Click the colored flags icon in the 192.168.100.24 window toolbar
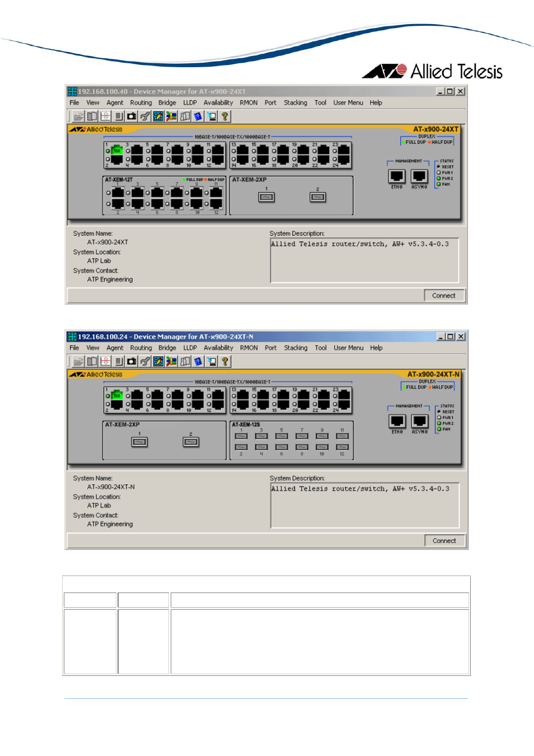Viewport: 534px width, 756px height. pyautogui.click(x=172, y=362)
